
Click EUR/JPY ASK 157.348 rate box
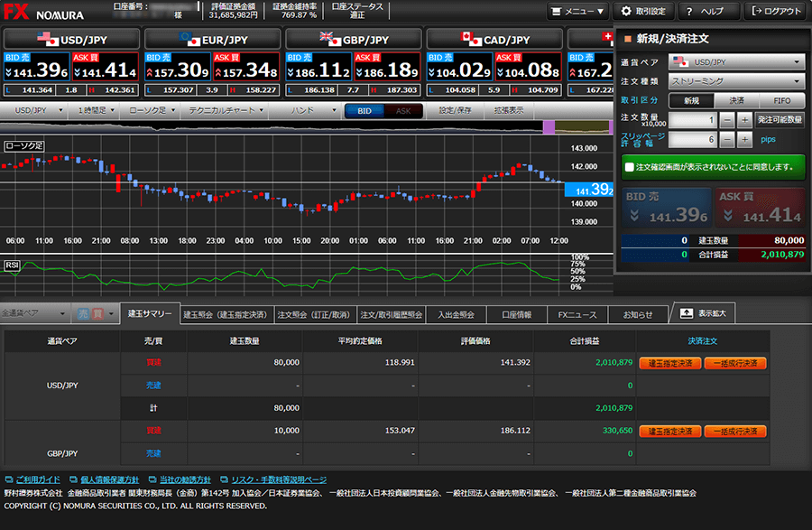246,67
